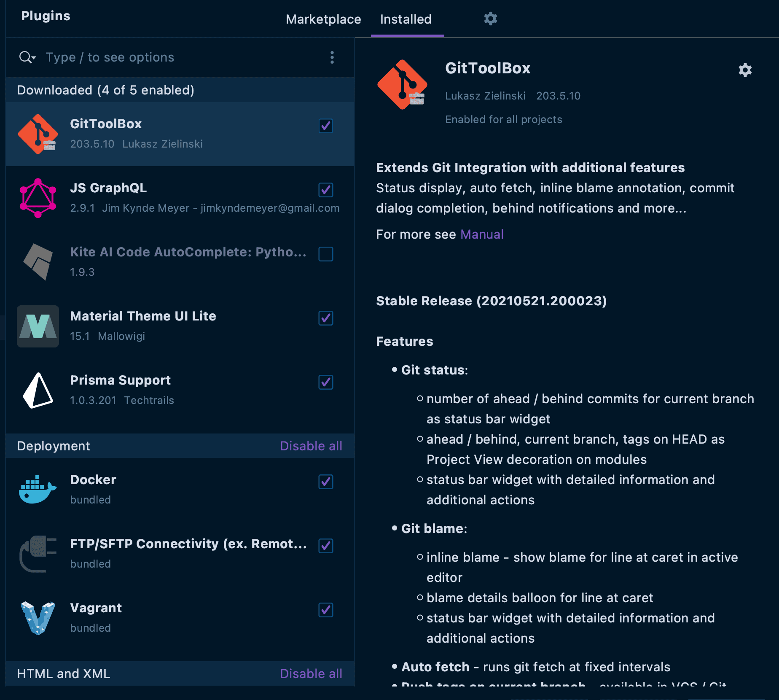This screenshot has height=700, width=779.
Task: Click the Deployment group header label
Action: pos(54,446)
